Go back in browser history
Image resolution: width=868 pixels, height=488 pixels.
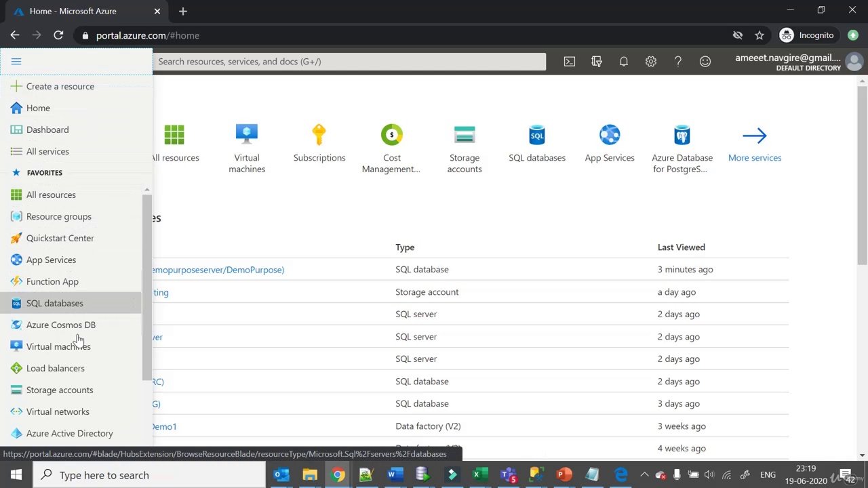pyautogui.click(x=15, y=35)
